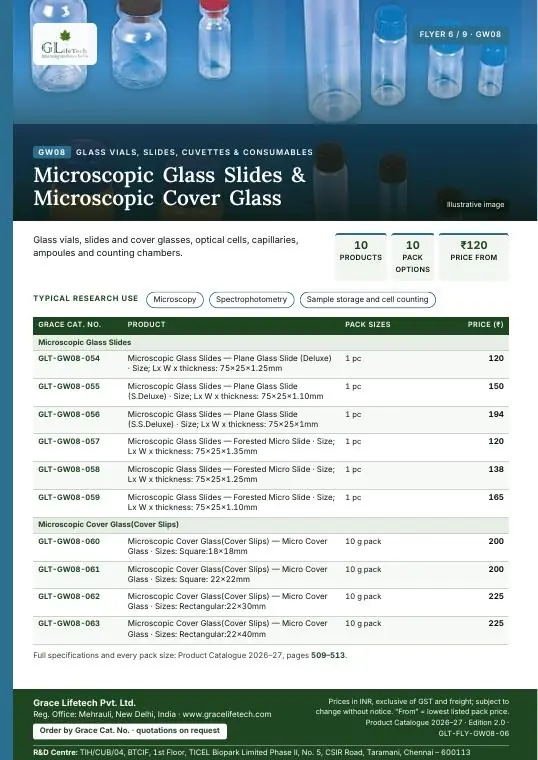Click price 165 for GLT-GW08-059
The image size is (538, 760).
coord(496,497)
